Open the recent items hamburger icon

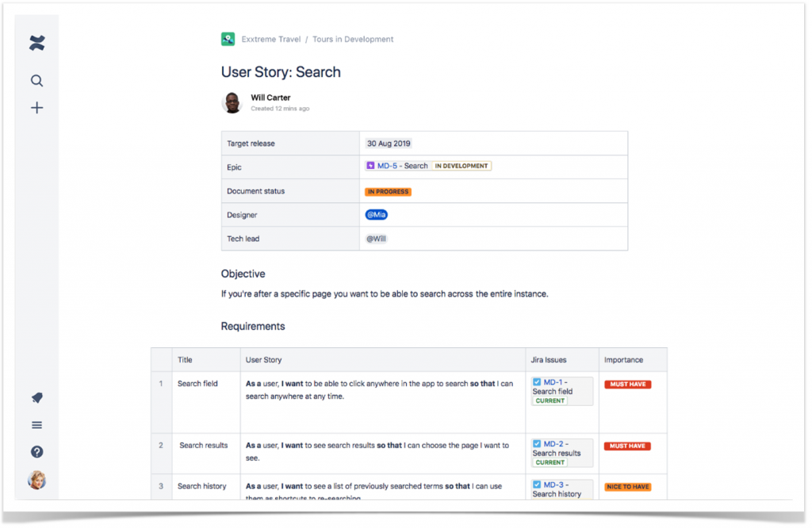point(36,425)
